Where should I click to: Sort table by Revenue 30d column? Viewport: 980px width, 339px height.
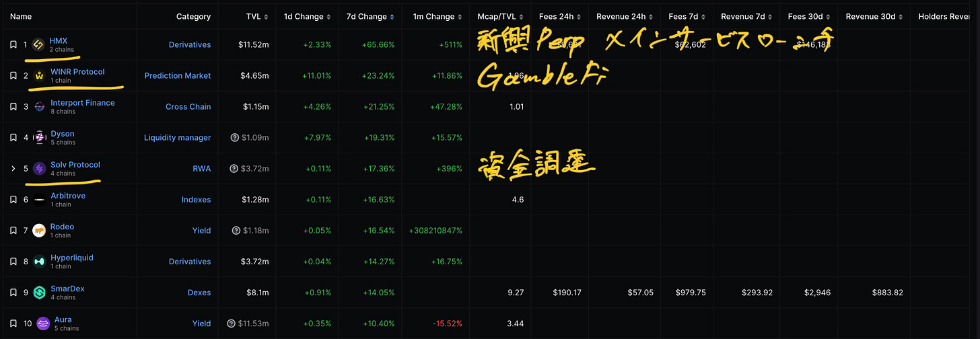(874, 17)
